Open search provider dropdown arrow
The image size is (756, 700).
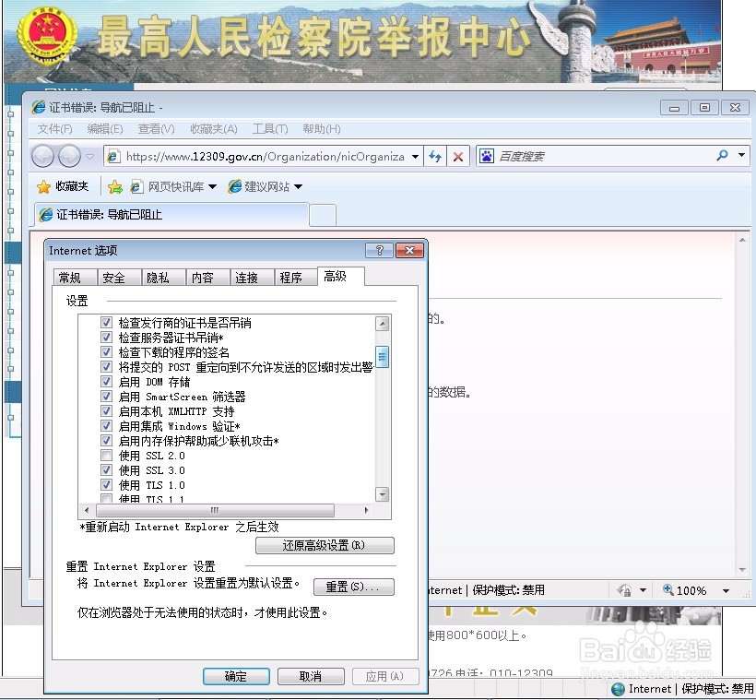pos(741,155)
